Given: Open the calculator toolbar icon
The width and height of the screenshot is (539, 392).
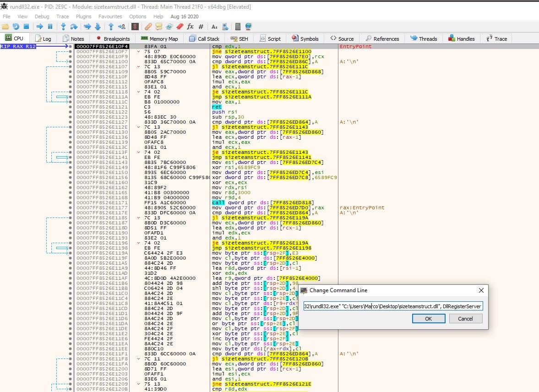Looking at the screenshot, I should click(239, 27).
